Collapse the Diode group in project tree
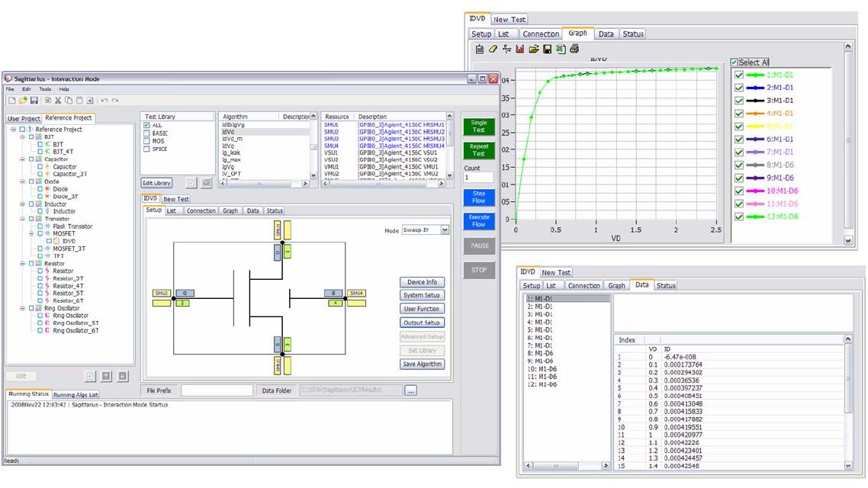The image size is (868, 488). click(x=22, y=181)
